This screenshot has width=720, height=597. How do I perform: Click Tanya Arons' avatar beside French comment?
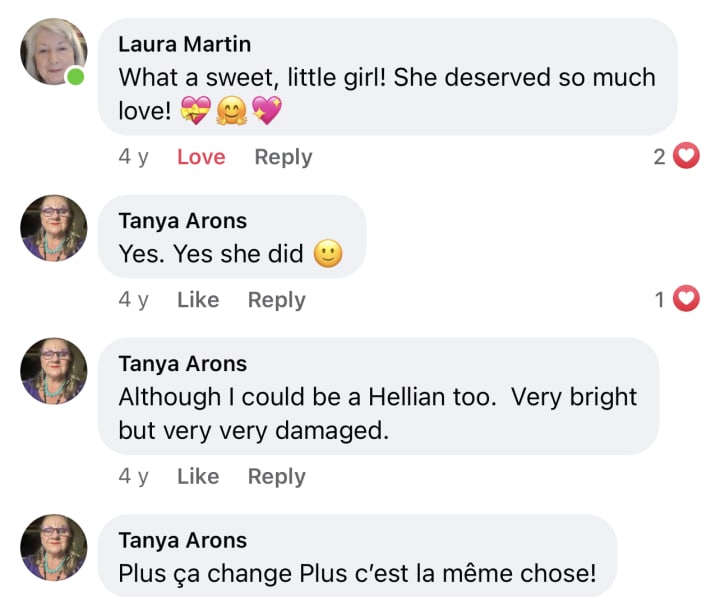point(54,548)
